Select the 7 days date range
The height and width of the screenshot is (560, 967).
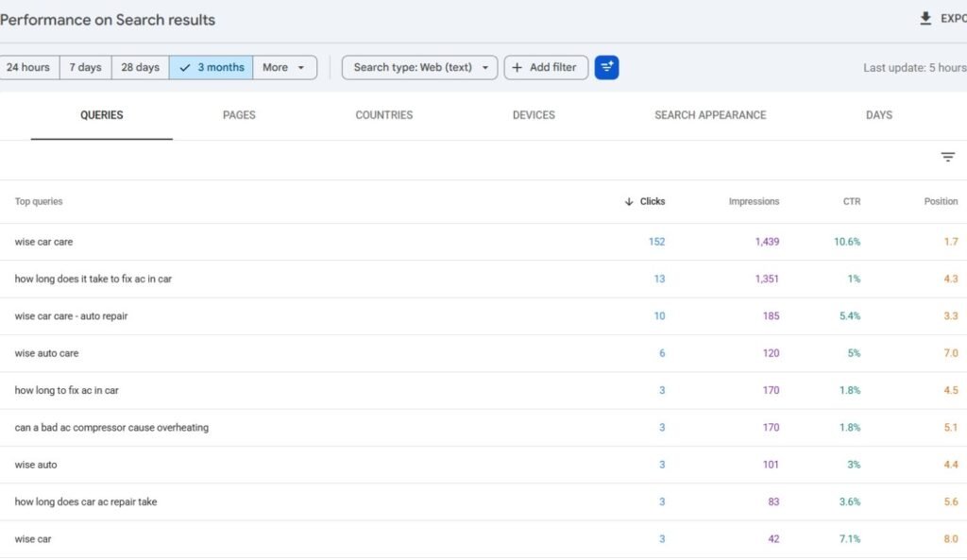pos(85,67)
